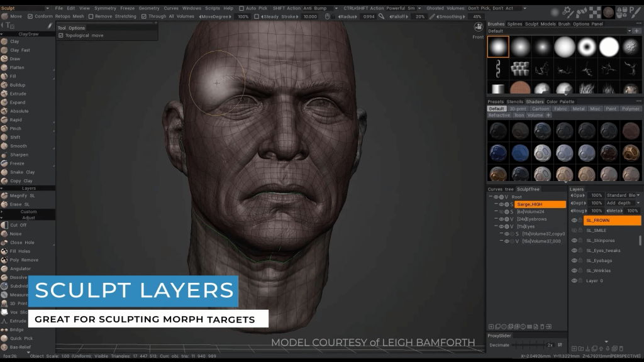Collapse the Eyes tree node
This screenshot has width=644, height=362.
point(496,226)
